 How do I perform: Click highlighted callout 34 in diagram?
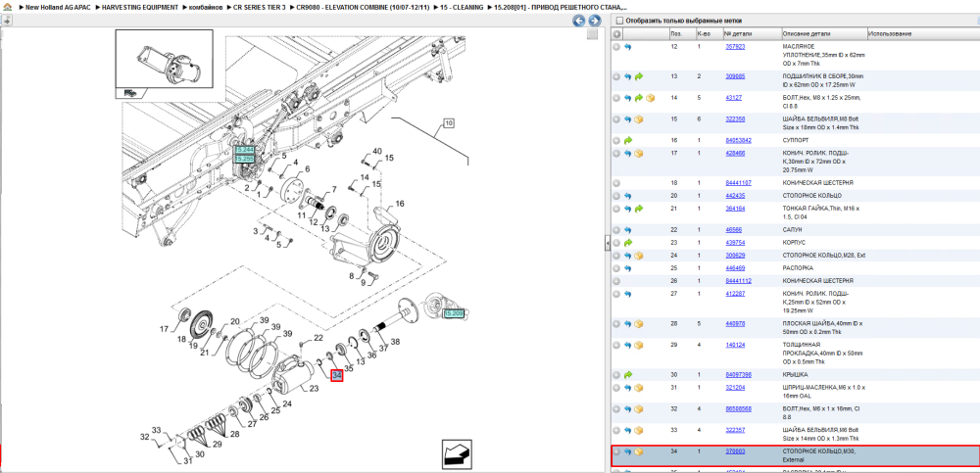tap(337, 375)
